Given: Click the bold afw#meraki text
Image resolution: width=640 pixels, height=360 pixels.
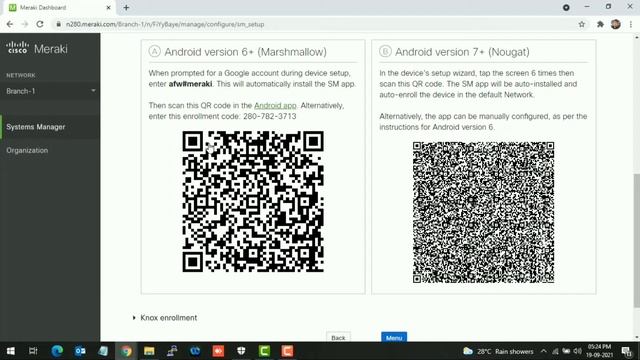Looking at the screenshot, I should click(x=190, y=84).
